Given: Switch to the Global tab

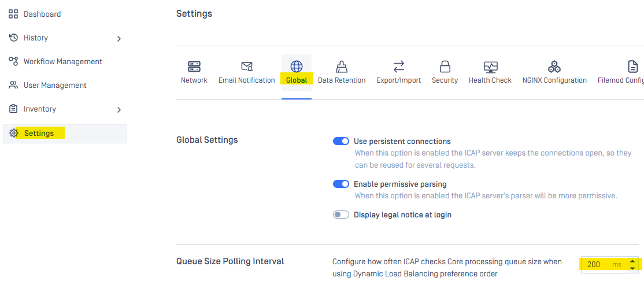Looking at the screenshot, I should (297, 72).
